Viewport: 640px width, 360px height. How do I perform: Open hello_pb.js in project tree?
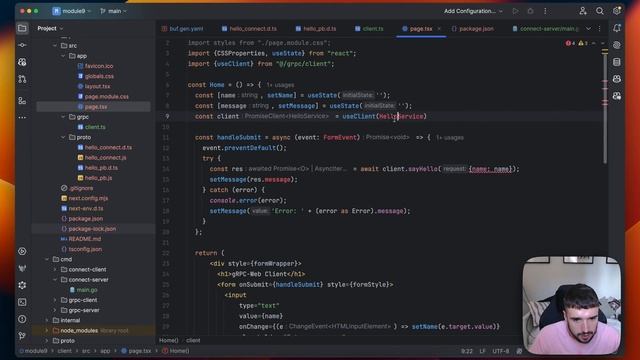pos(95,178)
